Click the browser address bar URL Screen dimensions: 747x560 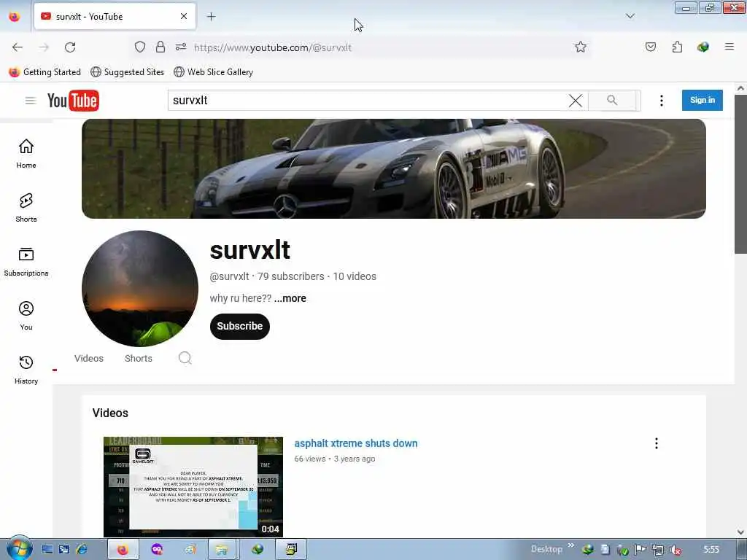[273, 47]
